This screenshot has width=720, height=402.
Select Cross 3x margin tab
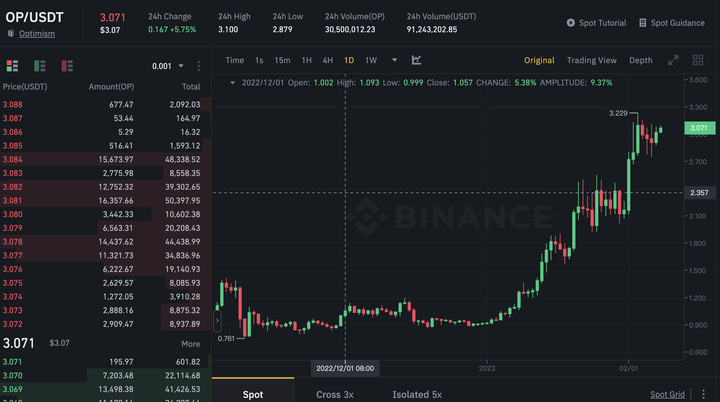tap(335, 394)
